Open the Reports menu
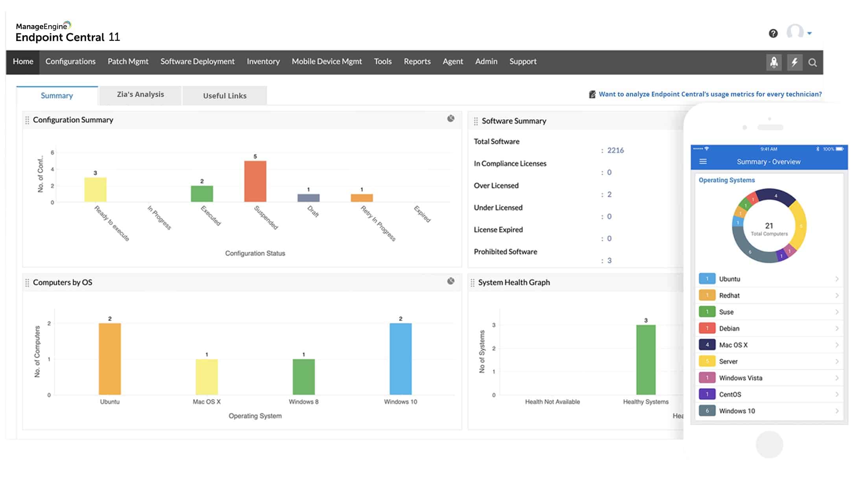The image size is (868, 483). [417, 62]
